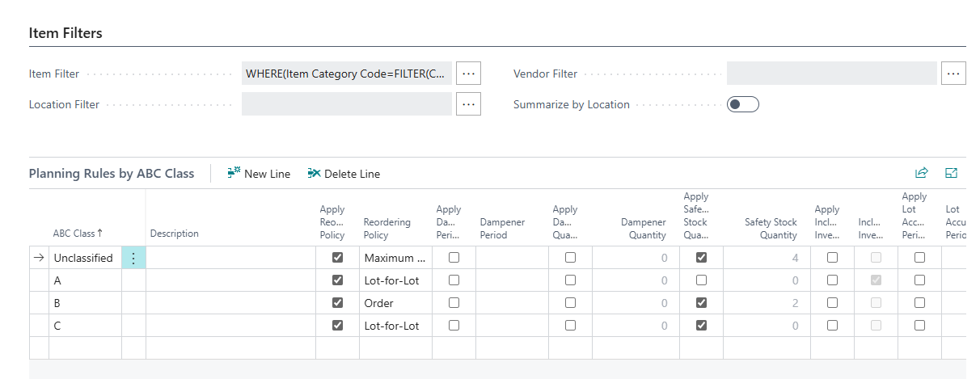The width and height of the screenshot is (980, 379).
Task: Check Apply Include Inventory for Unclassified row
Action: point(832,258)
